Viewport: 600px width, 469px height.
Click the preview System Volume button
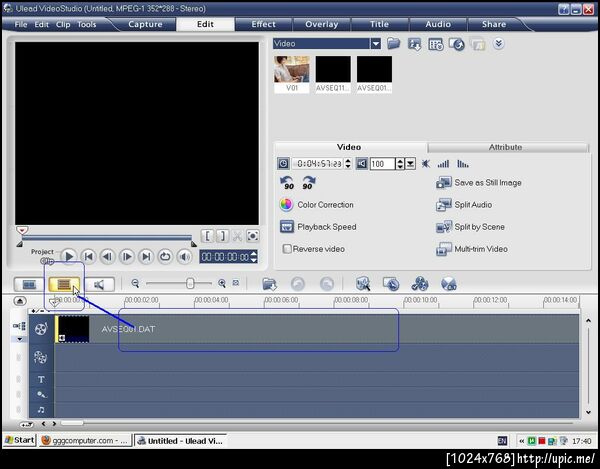pyautogui.click(x=184, y=257)
